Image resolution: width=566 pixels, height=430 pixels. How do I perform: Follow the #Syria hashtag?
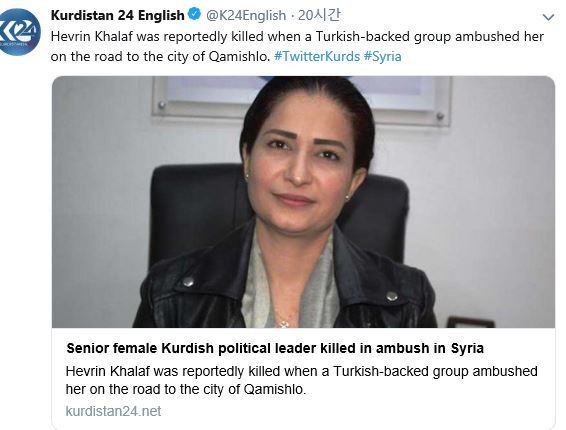[x=383, y=56]
